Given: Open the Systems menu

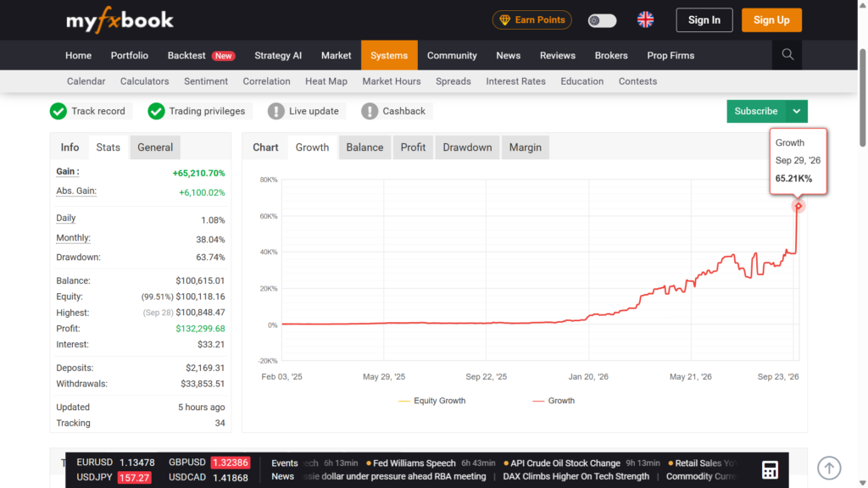Looking at the screenshot, I should coord(389,55).
